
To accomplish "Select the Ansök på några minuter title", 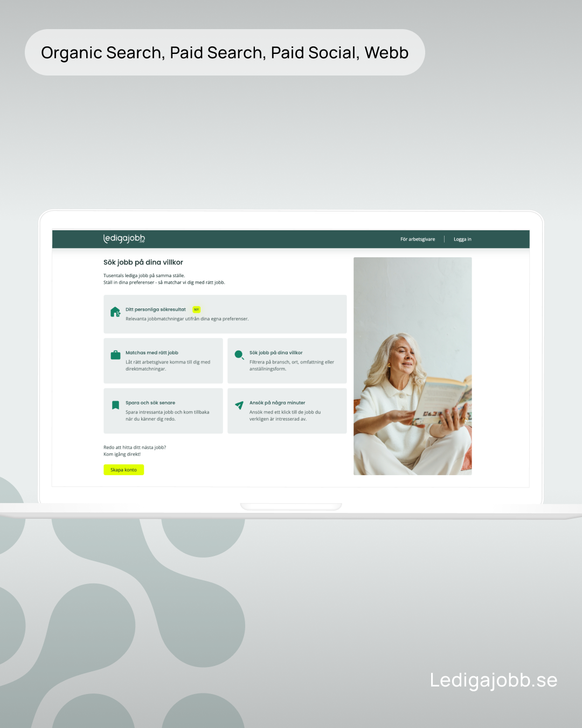I will pyautogui.click(x=277, y=403).
